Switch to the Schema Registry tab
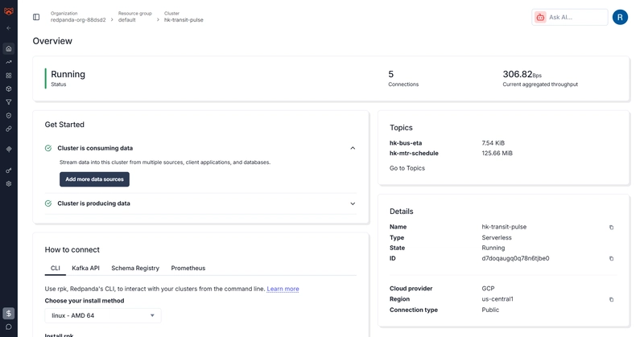The width and height of the screenshot is (644, 337). click(x=135, y=268)
